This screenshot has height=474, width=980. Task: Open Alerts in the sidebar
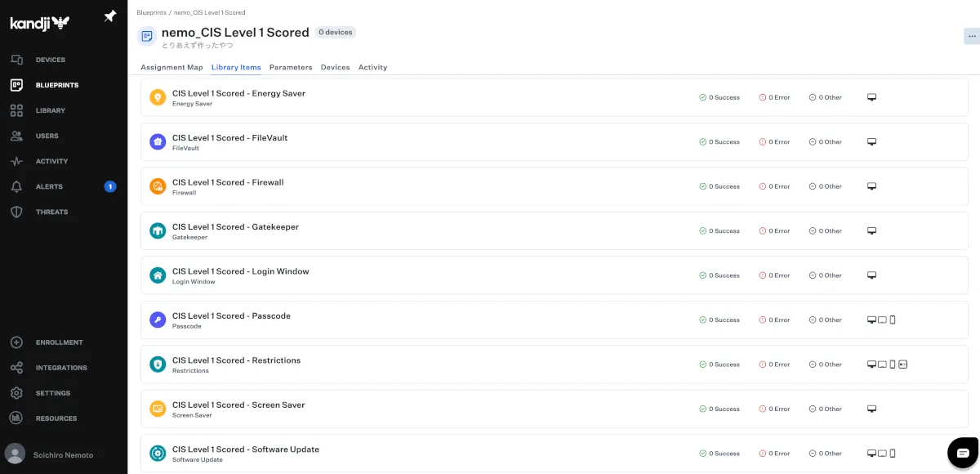coord(49,186)
